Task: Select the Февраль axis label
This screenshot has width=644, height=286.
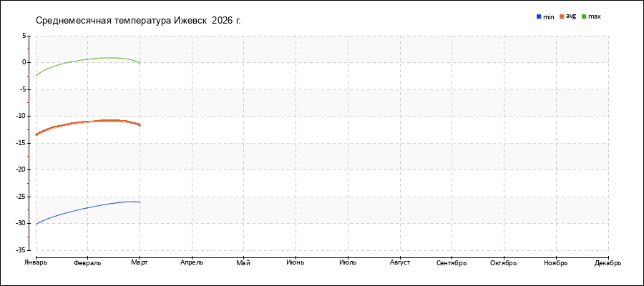Action: click(x=87, y=263)
